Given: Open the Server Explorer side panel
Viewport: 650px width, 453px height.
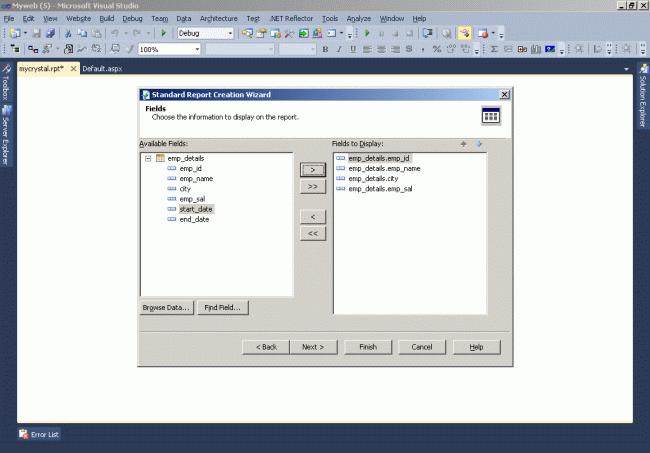Looking at the screenshot, I should [x=5, y=135].
